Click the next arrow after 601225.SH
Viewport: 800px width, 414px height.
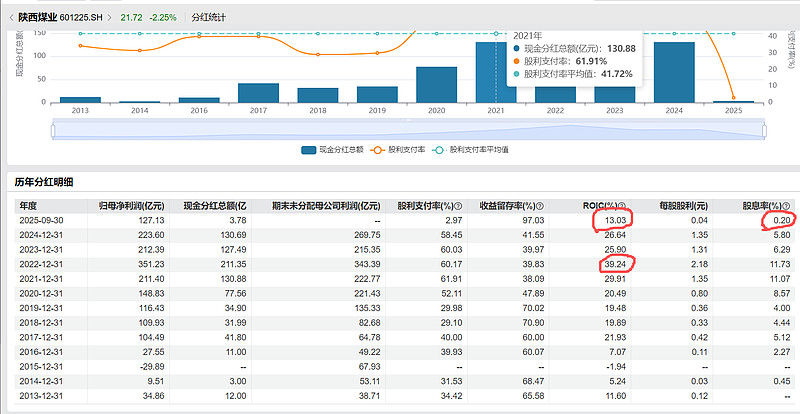coord(111,17)
